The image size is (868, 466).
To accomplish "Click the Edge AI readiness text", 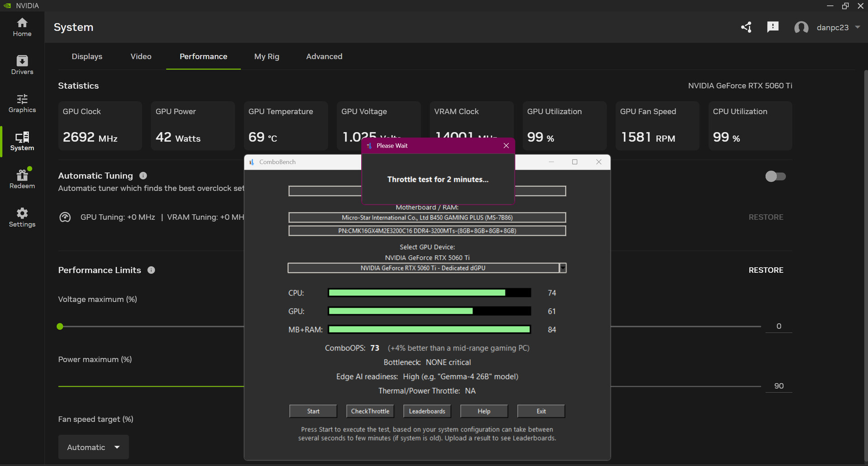I will click(427, 376).
